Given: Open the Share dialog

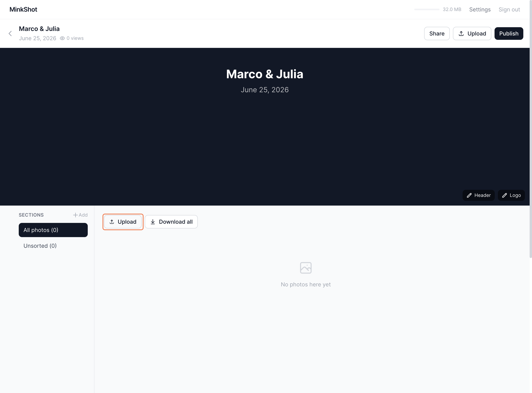Looking at the screenshot, I should point(437,33).
